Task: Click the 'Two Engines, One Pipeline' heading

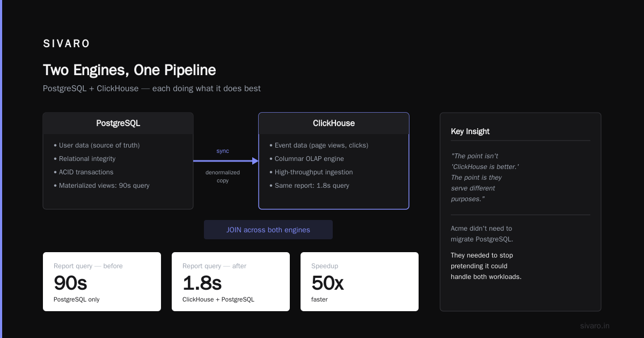Action: click(129, 70)
